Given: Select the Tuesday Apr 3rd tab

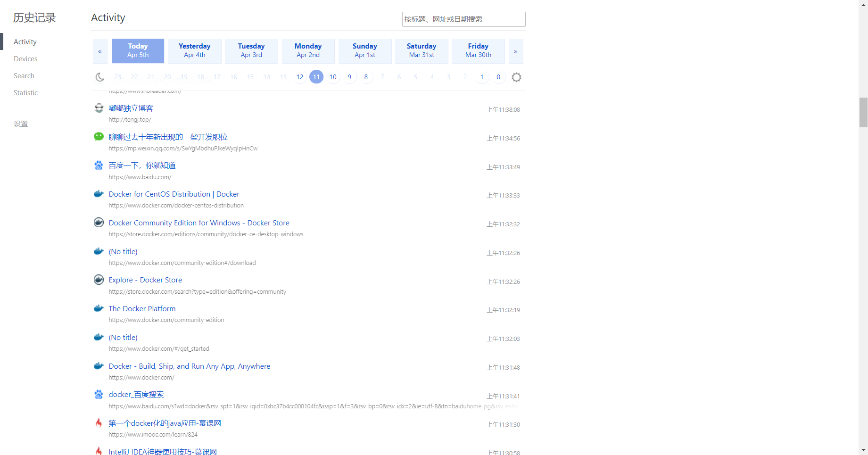Looking at the screenshot, I should coord(251,51).
